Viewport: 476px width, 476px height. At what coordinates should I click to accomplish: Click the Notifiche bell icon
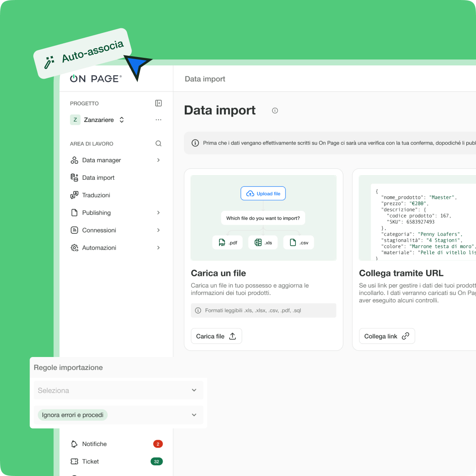point(74,444)
